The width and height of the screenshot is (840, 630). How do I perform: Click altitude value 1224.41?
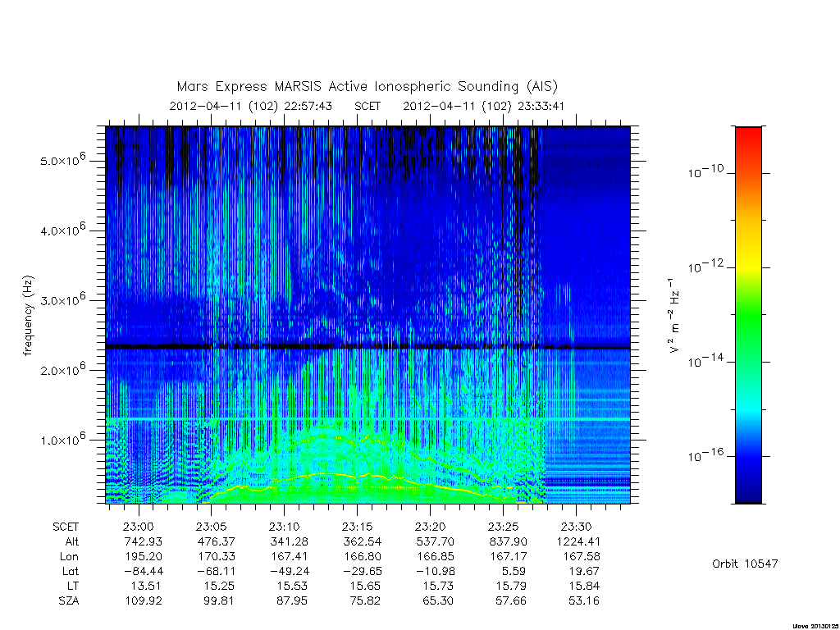[x=578, y=541]
